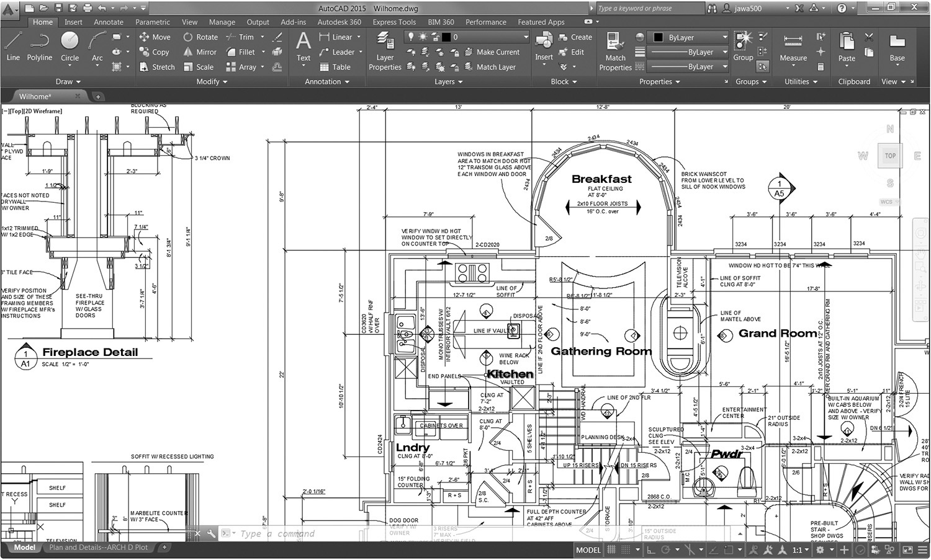The height and width of the screenshot is (560, 931).
Task: Click Create block button
Action: coord(576,37)
